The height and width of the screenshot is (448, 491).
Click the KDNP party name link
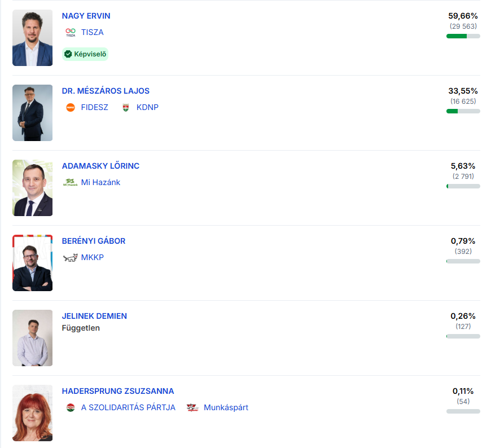(x=147, y=107)
